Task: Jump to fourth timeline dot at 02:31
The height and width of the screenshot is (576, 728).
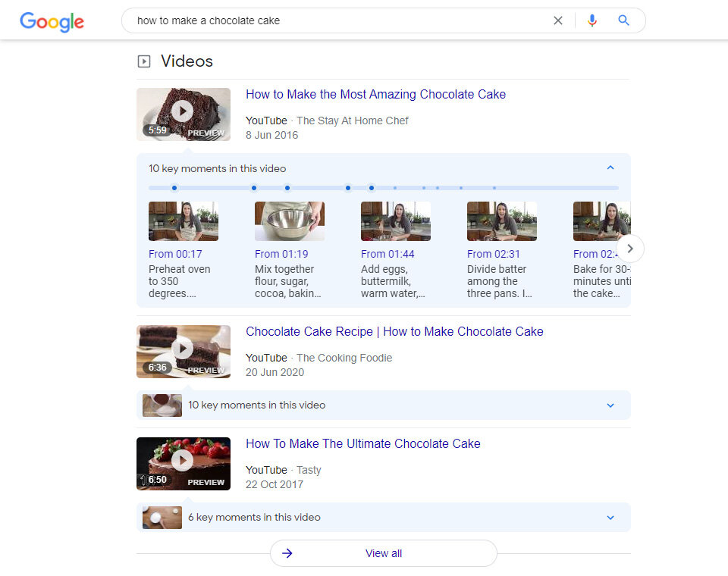Action: pyautogui.click(x=348, y=188)
